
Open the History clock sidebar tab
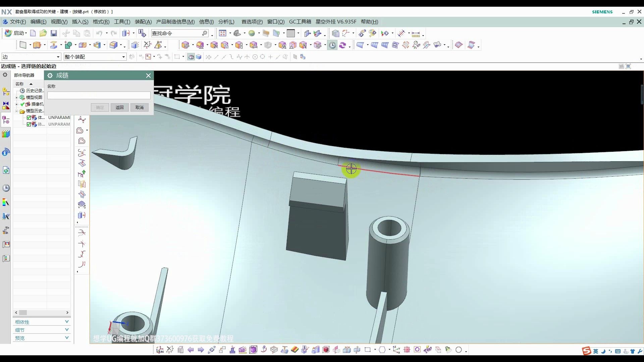(6, 188)
